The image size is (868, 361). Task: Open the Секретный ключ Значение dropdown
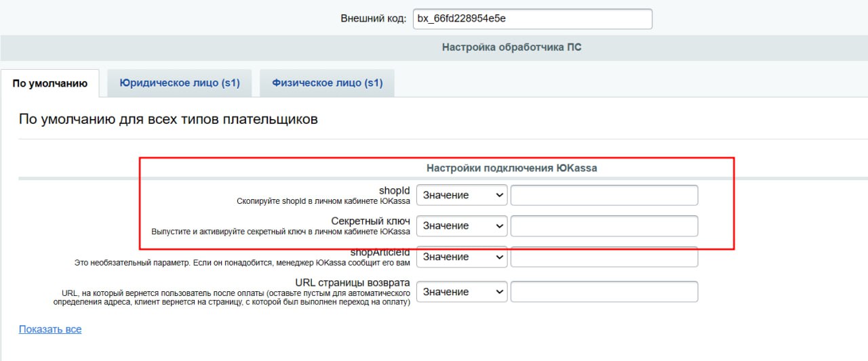pos(462,226)
